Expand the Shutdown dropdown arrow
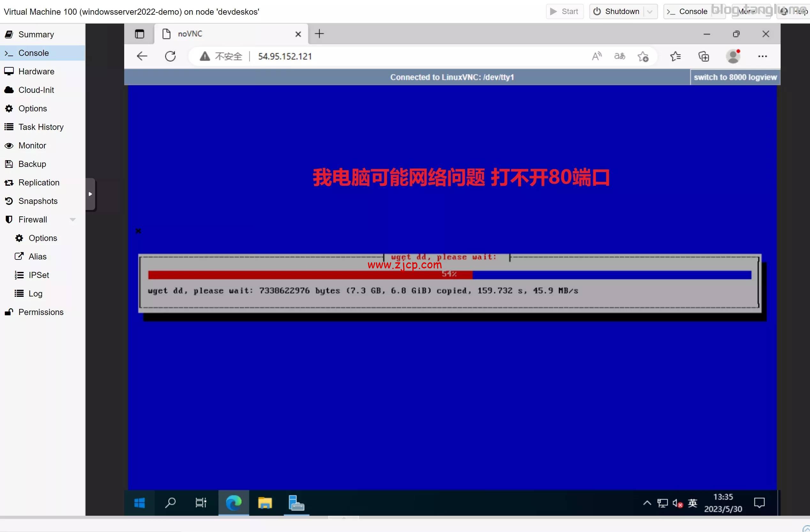The image size is (810, 532). (x=649, y=11)
